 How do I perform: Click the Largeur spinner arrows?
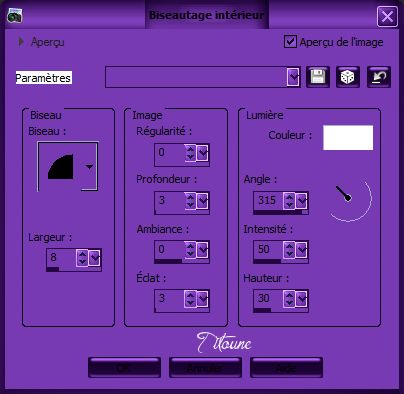click(x=82, y=258)
